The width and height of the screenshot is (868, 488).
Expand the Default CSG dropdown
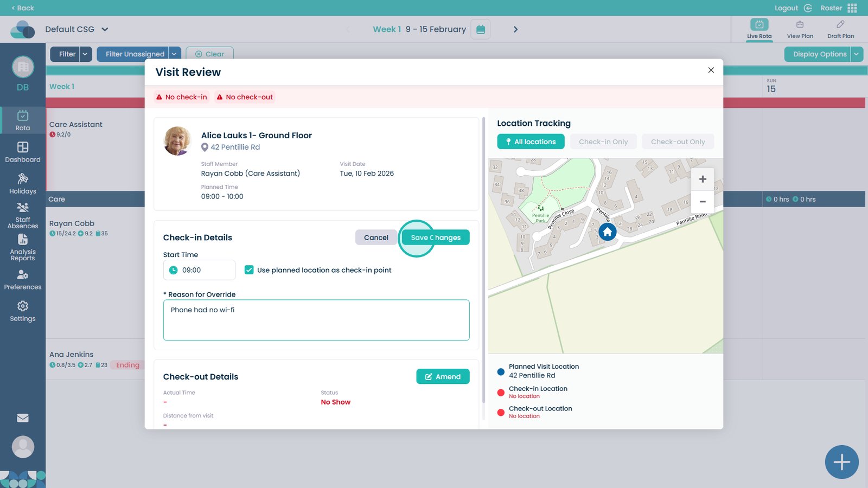click(x=105, y=29)
